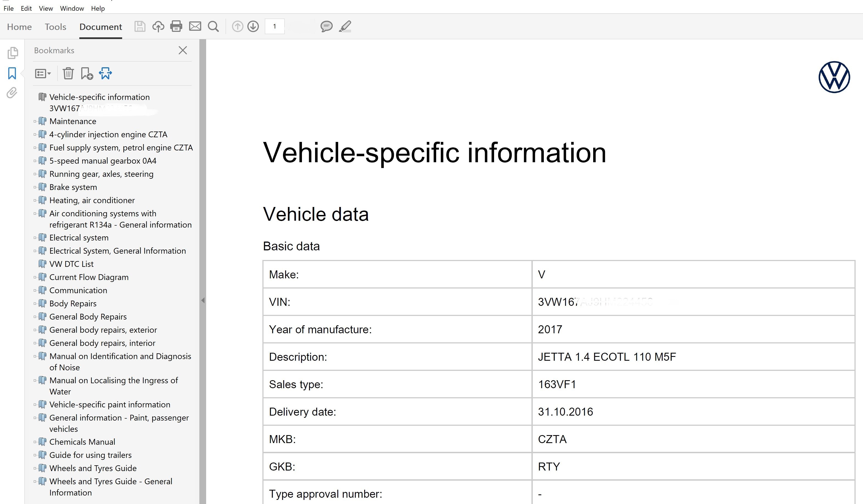863x504 pixels.
Task: Select the highlight pen tool
Action: [345, 26]
